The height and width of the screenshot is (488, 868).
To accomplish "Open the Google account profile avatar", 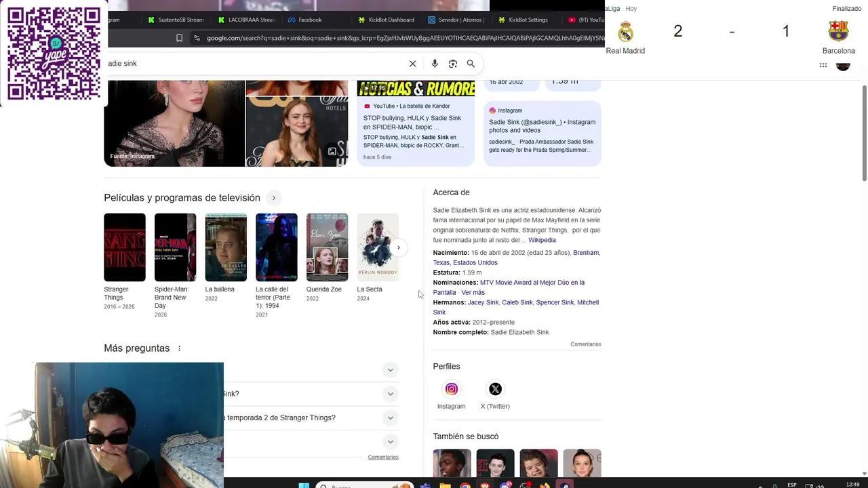I will pyautogui.click(x=843, y=65).
